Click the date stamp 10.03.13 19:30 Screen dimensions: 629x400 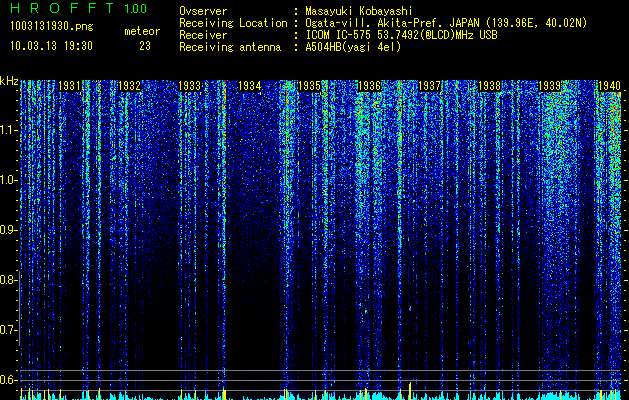tap(52, 46)
